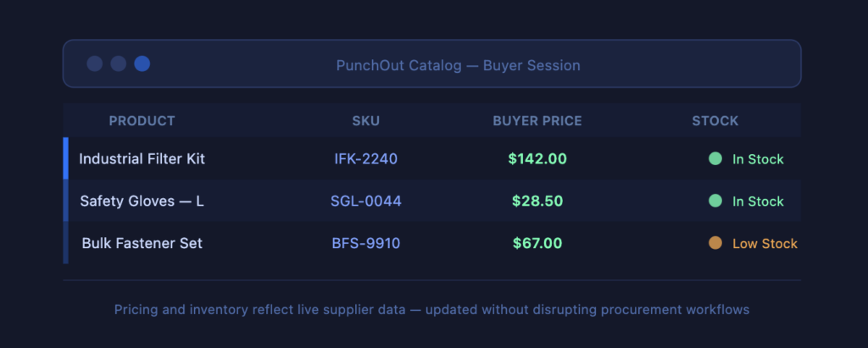This screenshot has height=348, width=868.
Task: Sort by the STOCK column header
Action: [x=715, y=121]
